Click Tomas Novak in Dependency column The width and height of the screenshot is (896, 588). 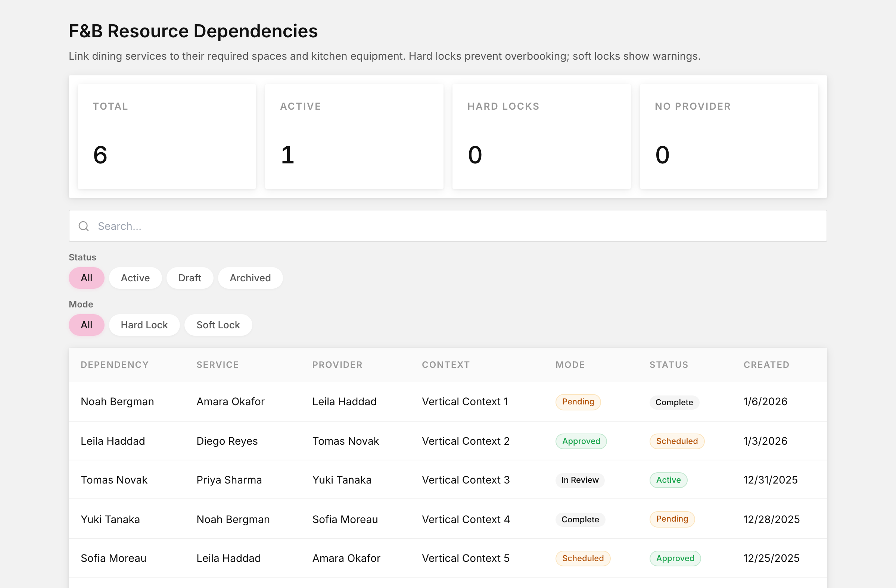coord(114,480)
